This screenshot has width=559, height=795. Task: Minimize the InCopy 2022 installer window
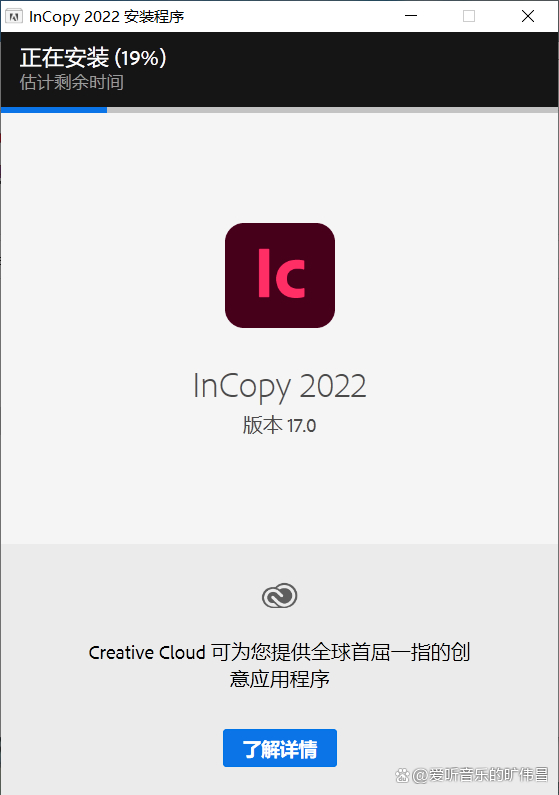(411, 16)
